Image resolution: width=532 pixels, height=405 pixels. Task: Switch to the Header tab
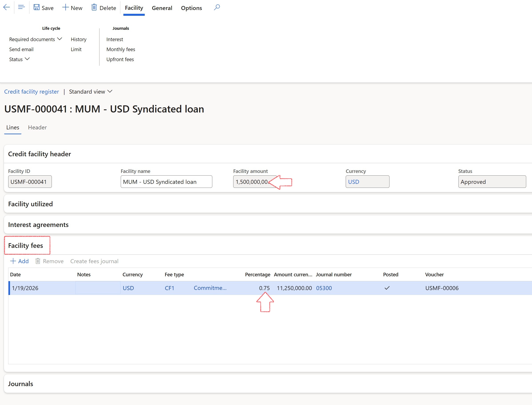pos(37,127)
